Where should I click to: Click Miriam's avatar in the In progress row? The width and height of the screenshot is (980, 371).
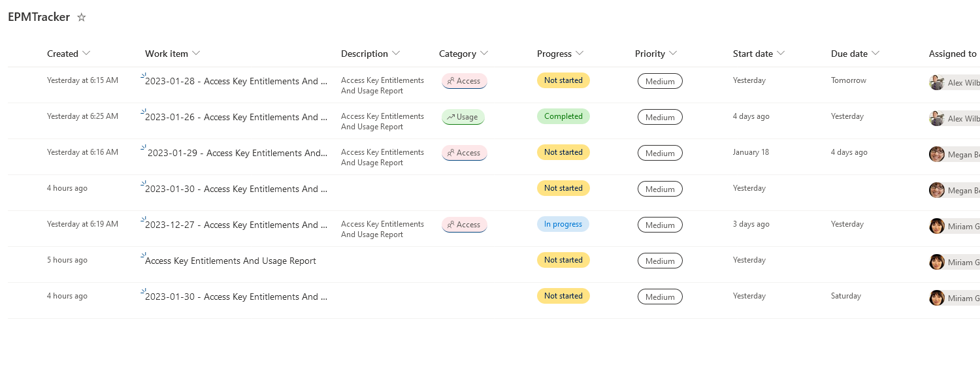(937, 226)
